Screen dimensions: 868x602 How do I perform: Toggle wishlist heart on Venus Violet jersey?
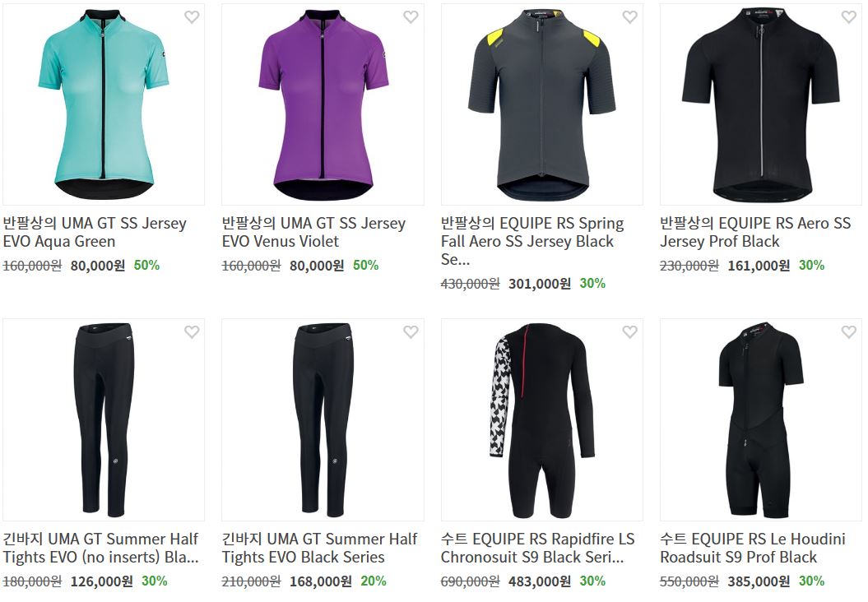[x=411, y=17]
